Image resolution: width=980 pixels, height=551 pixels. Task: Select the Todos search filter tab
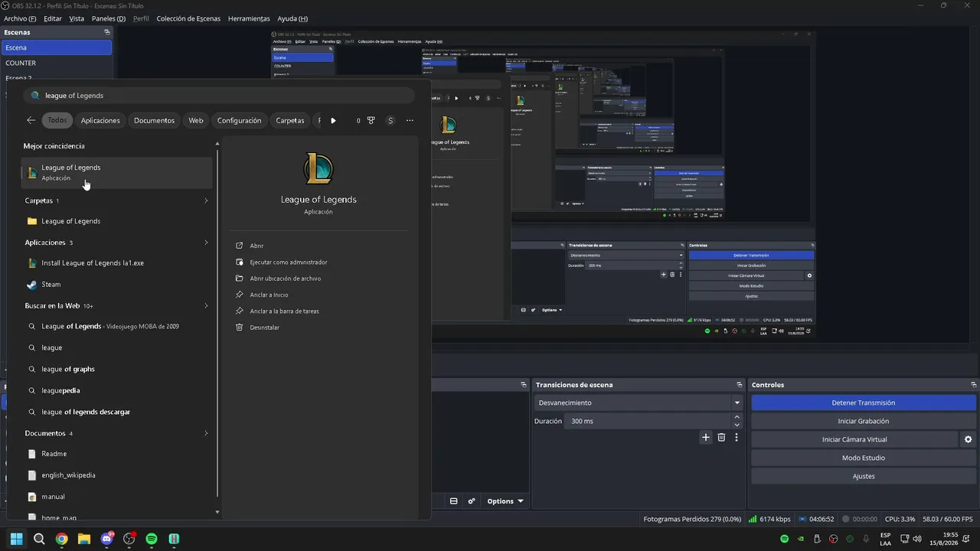(x=57, y=120)
